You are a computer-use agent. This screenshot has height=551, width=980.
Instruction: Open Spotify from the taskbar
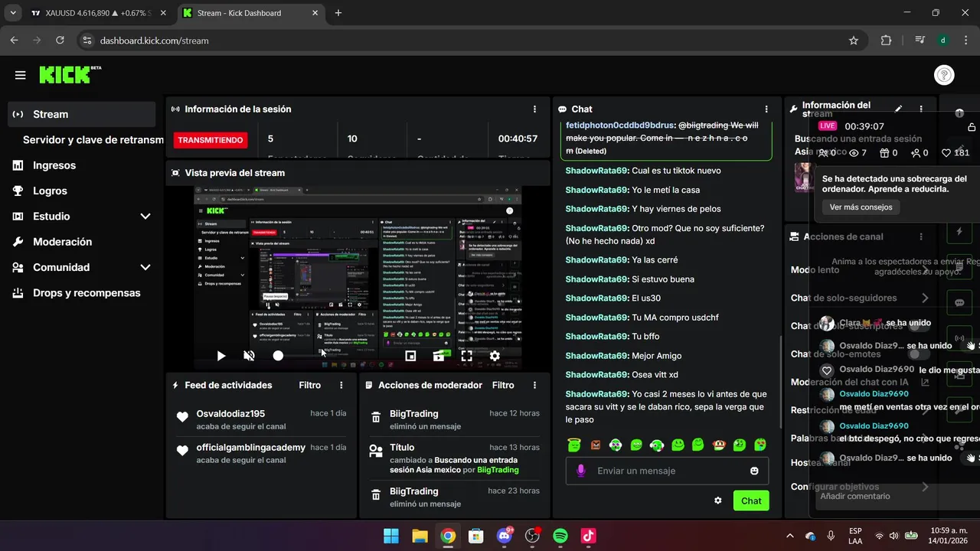click(x=560, y=536)
